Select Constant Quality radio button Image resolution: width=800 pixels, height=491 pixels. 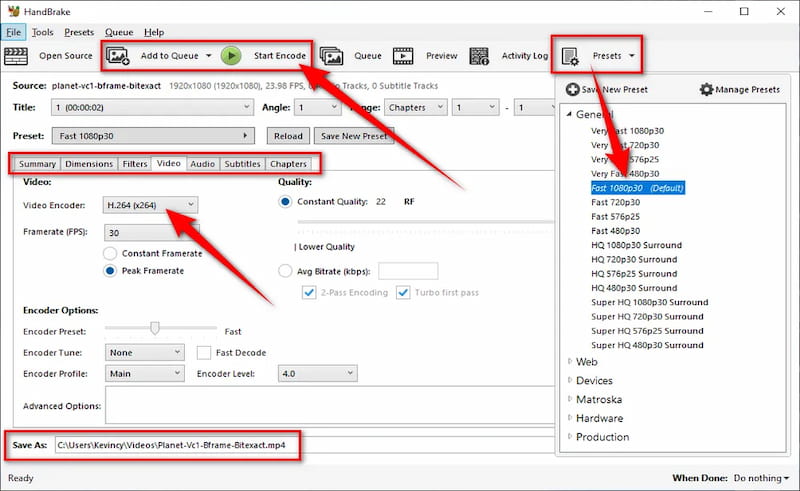pyautogui.click(x=285, y=202)
